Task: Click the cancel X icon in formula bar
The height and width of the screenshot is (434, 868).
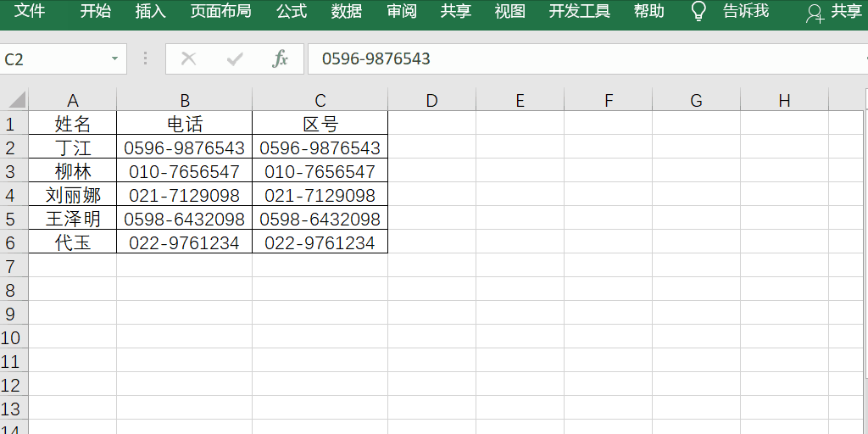Action: (x=189, y=58)
